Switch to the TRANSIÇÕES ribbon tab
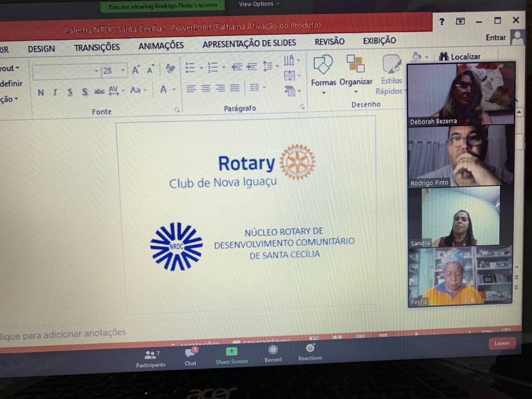Viewport: 532px width, 399px height. 97,48
